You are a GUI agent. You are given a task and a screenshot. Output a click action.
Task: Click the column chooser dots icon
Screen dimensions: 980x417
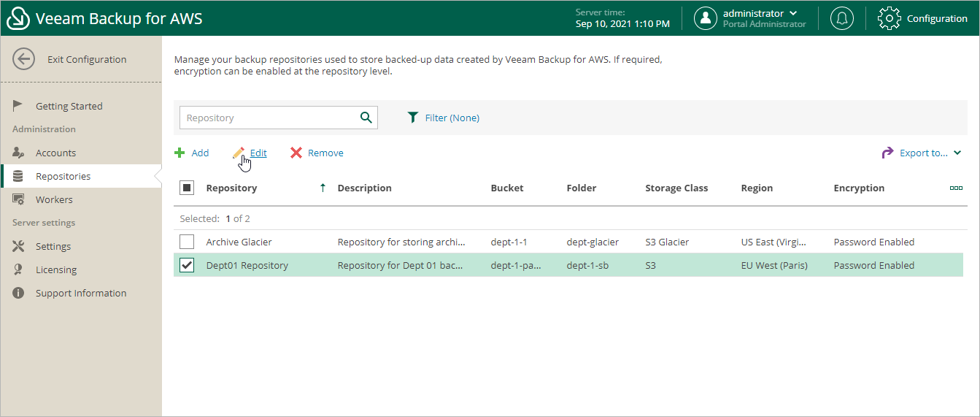[956, 188]
